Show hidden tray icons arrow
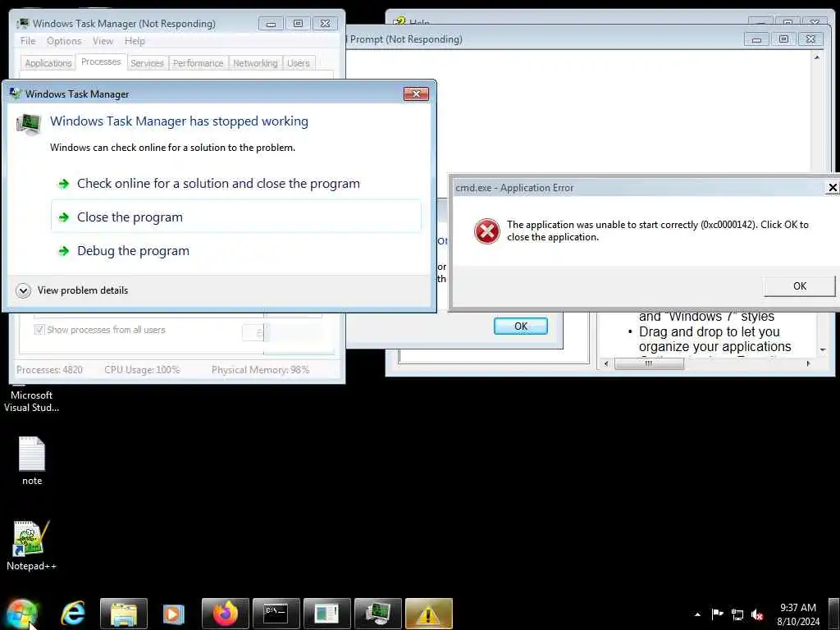Image resolution: width=840 pixels, height=630 pixels. pos(697,614)
